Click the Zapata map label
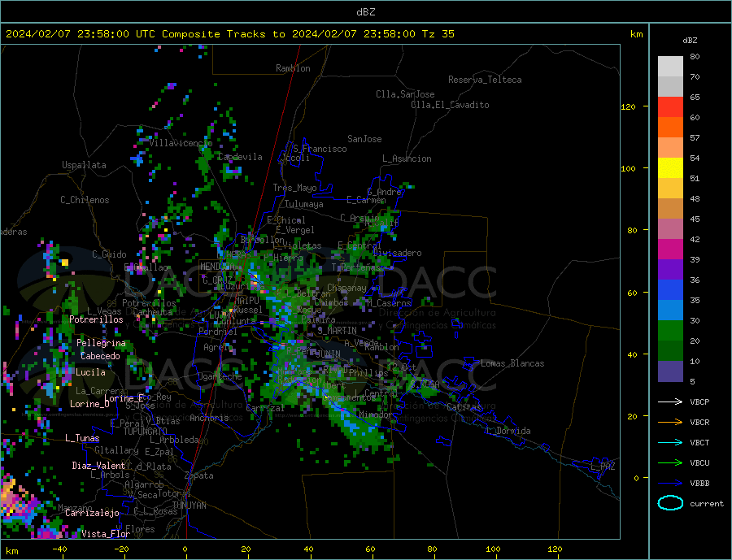 point(199,476)
